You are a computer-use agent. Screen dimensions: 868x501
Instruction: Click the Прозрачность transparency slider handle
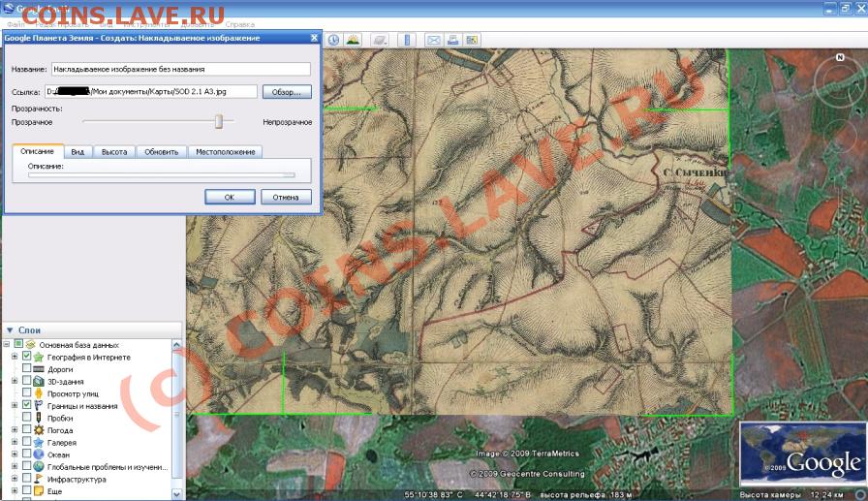219,121
